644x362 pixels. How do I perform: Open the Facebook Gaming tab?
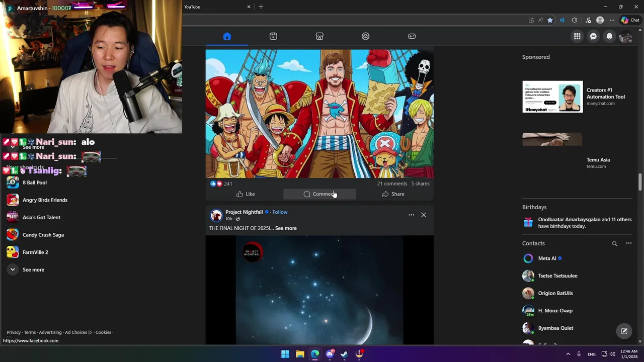412,36
